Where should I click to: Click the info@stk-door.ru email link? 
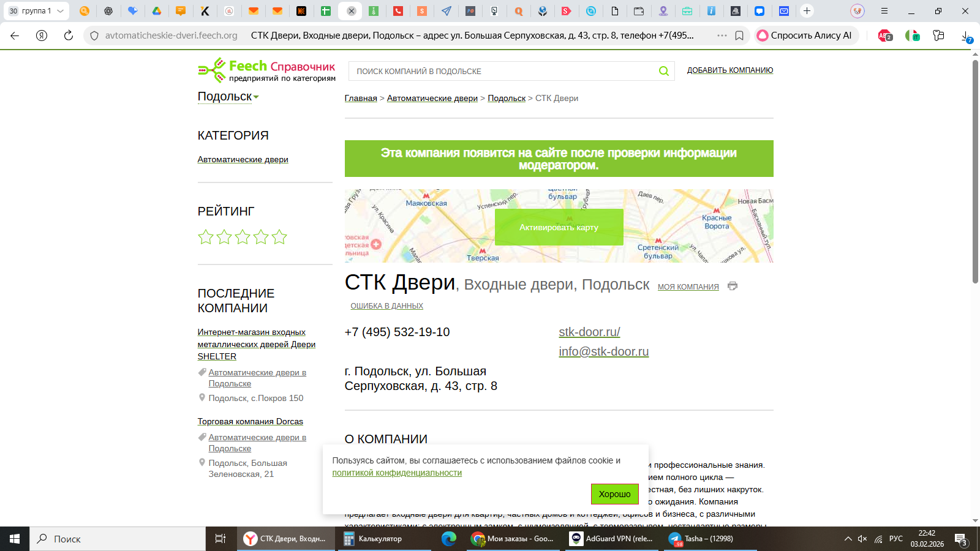point(604,351)
